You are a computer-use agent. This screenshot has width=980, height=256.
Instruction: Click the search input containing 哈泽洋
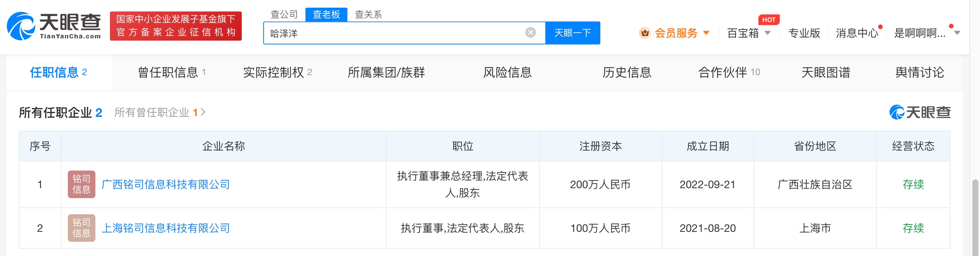click(395, 33)
